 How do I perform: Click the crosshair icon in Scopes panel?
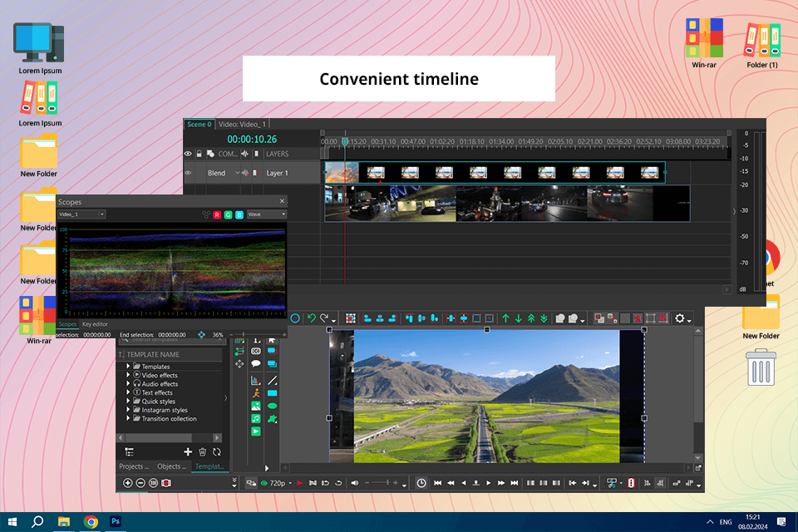[201, 334]
